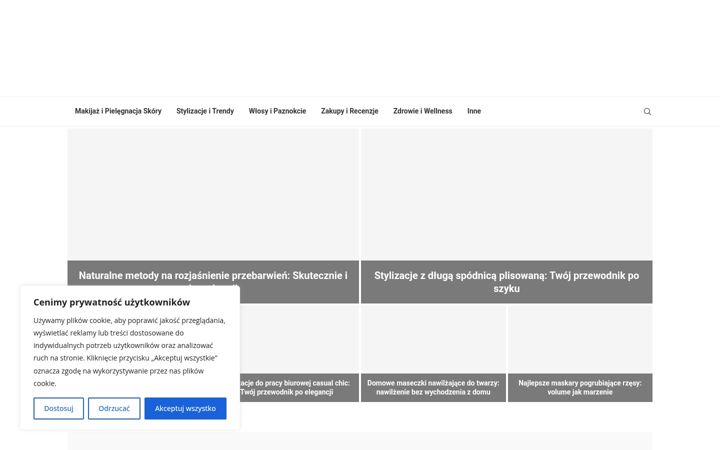Open Makijaż i Pielęgnacja Skóry menu
This screenshot has width=720, height=450.
pos(118,111)
